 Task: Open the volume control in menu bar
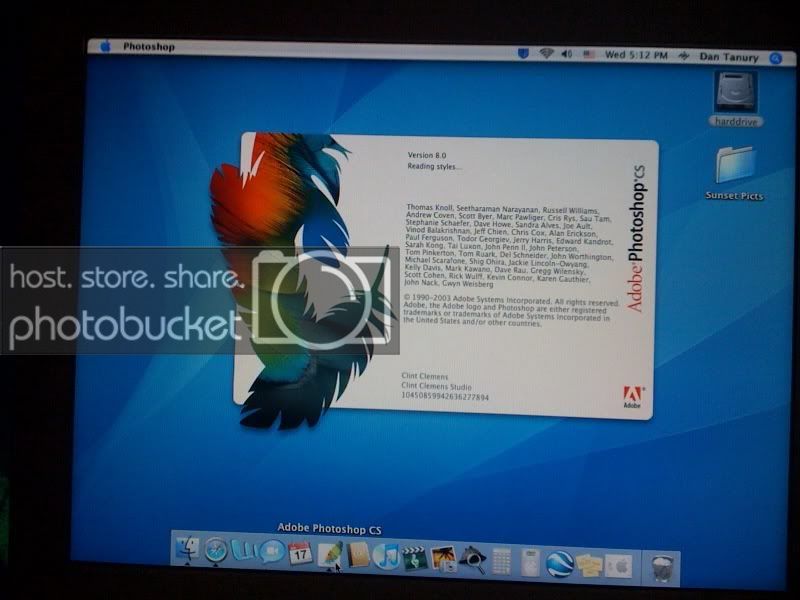[x=567, y=54]
